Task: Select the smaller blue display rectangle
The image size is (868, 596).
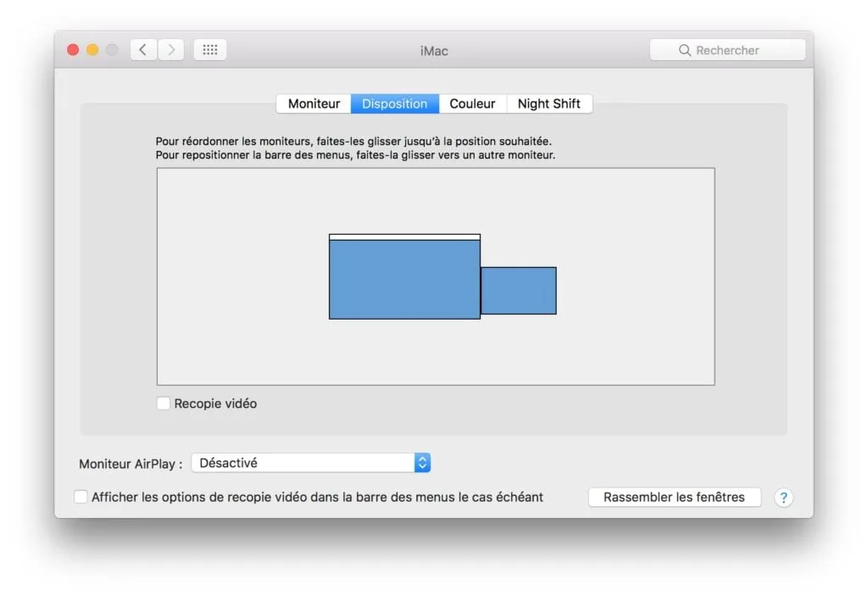Action: click(x=518, y=290)
